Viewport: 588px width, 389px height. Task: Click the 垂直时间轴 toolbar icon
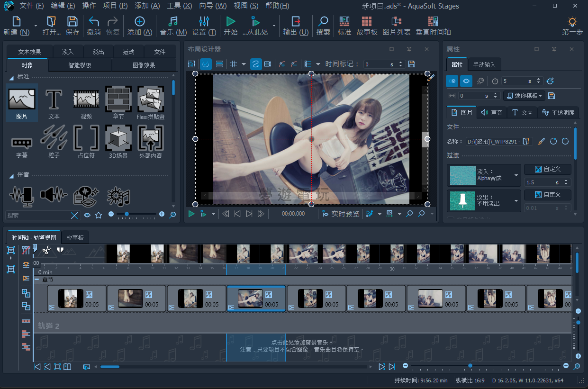click(x=433, y=26)
